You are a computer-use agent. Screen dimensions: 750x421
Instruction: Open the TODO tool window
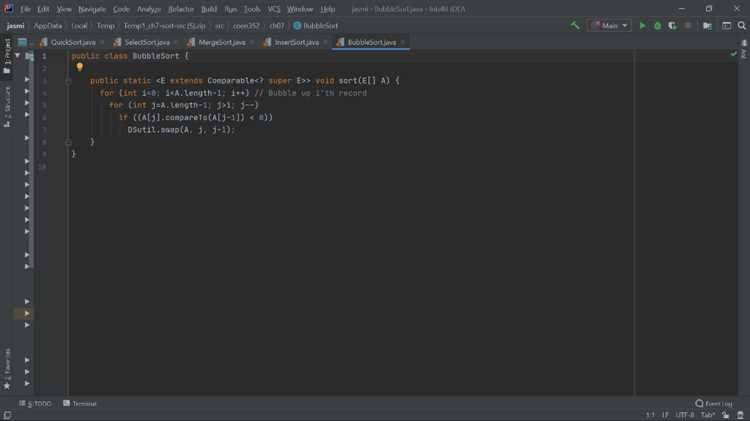click(35, 403)
